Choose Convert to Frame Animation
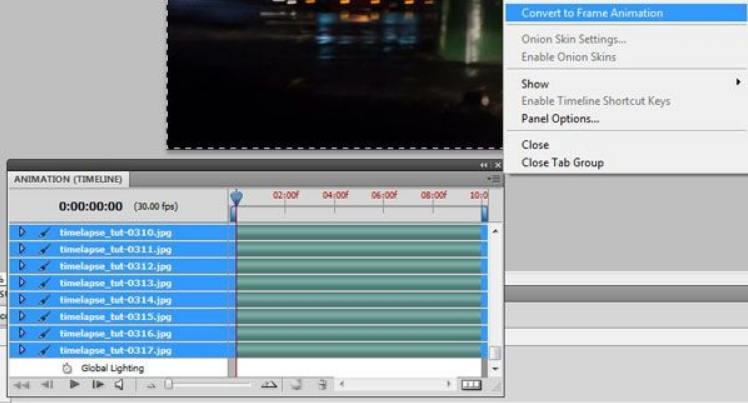The image size is (748, 403). [x=626, y=13]
